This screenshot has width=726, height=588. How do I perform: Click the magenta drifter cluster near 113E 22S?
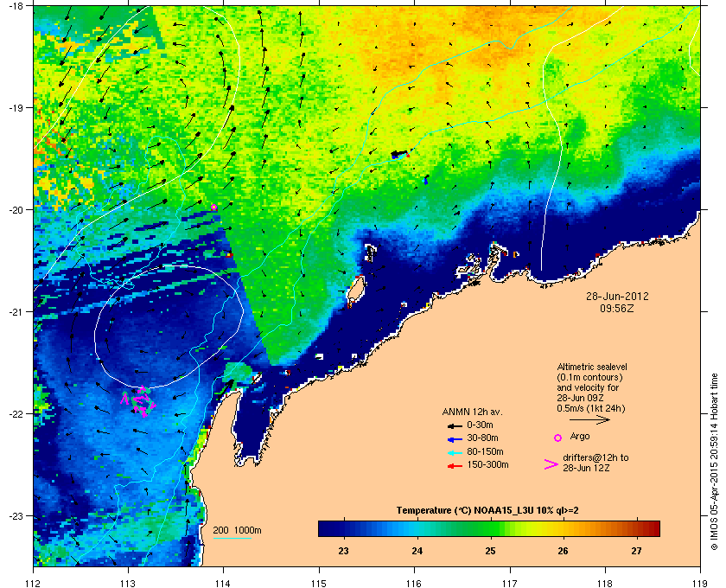tap(139, 401)
